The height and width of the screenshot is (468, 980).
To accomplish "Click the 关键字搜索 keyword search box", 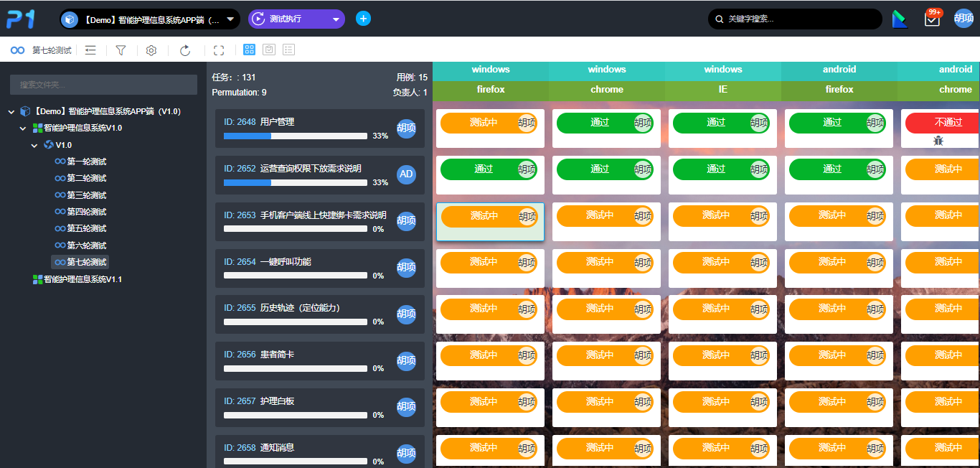I will (795, 19).
